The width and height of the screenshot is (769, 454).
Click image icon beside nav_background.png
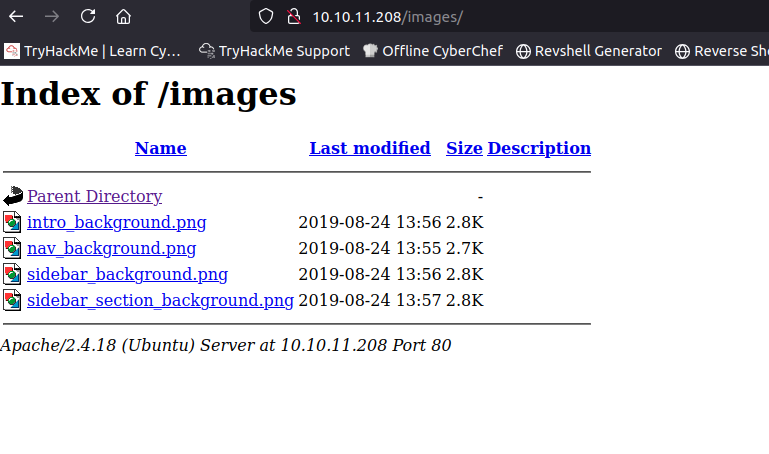pos(13,248)
